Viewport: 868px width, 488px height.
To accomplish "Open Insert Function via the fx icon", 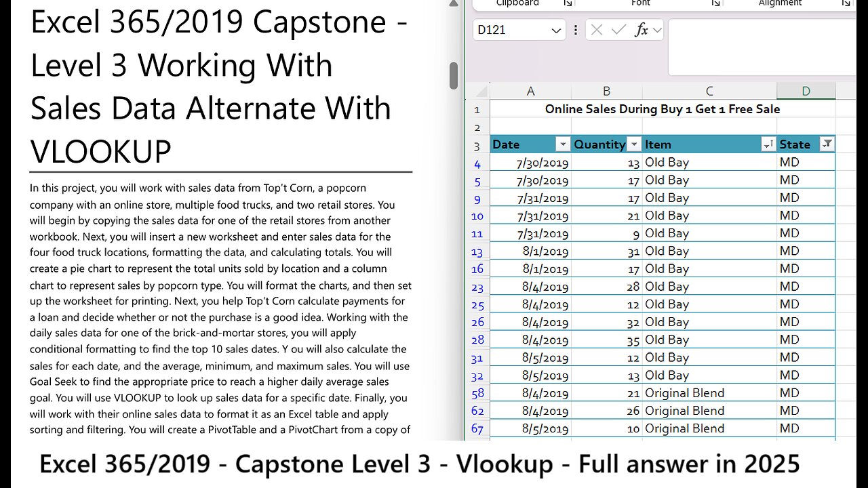I will tap(641, 30).
